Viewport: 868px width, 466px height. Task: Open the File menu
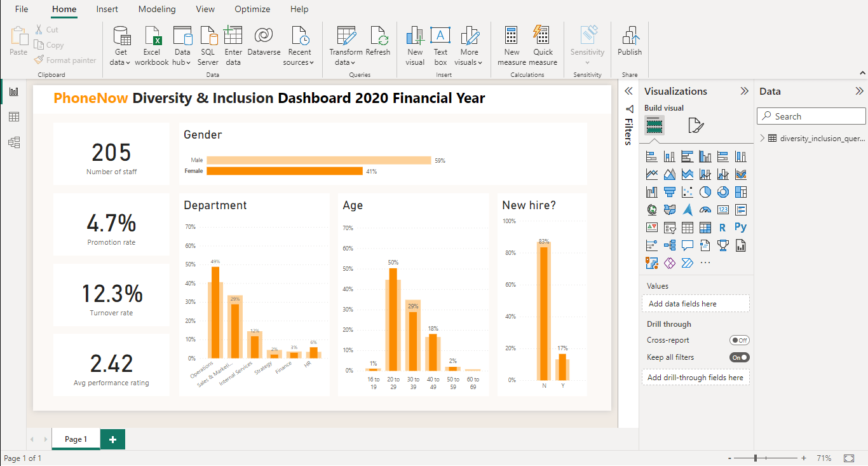pos(22,10)
